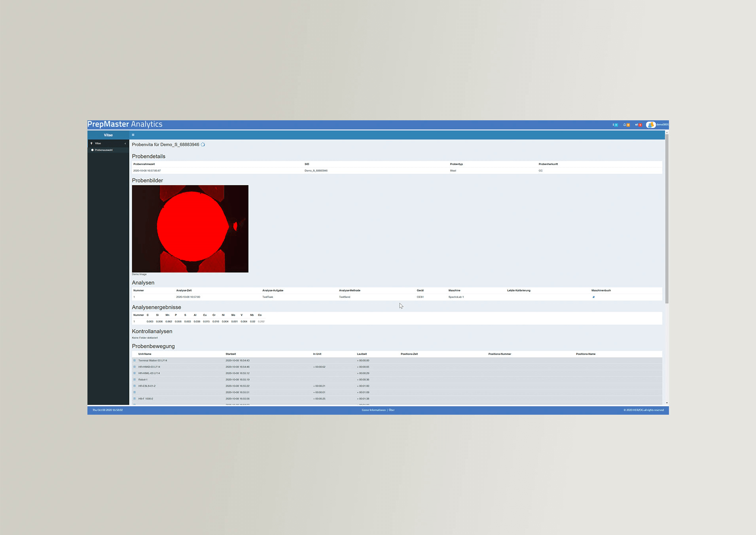Click the scrollbar up arrow
Screen dimensions: 756x535
(x=667, y=133)
